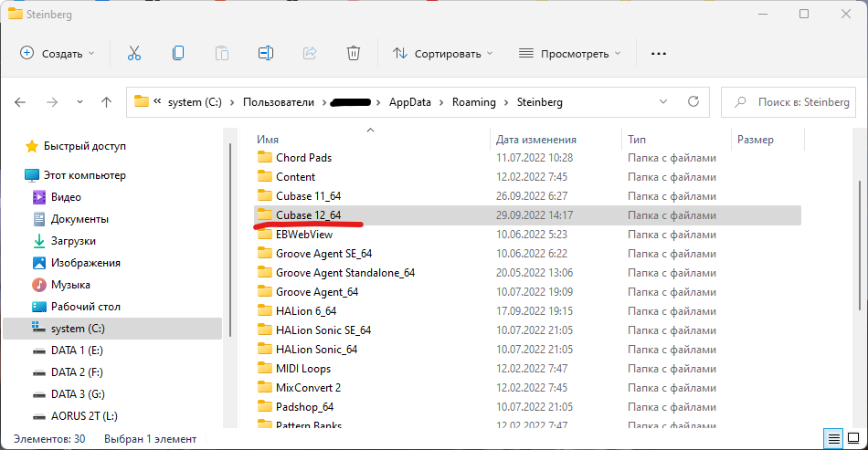The image size is (868, 450).
Task: Select Groove Agent Standalone_64 folder name
Action: point(345,273)
